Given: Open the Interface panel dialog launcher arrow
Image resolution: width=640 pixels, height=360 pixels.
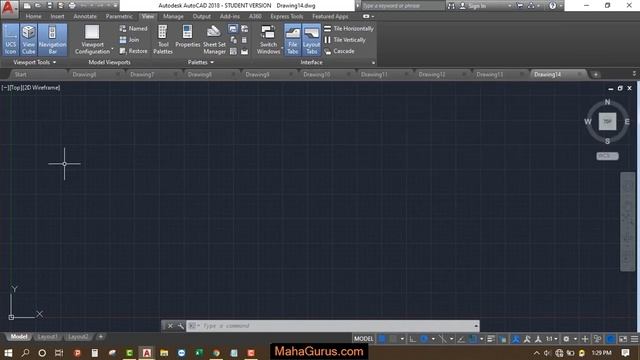Looking at the screenshot, I should 373,63.
